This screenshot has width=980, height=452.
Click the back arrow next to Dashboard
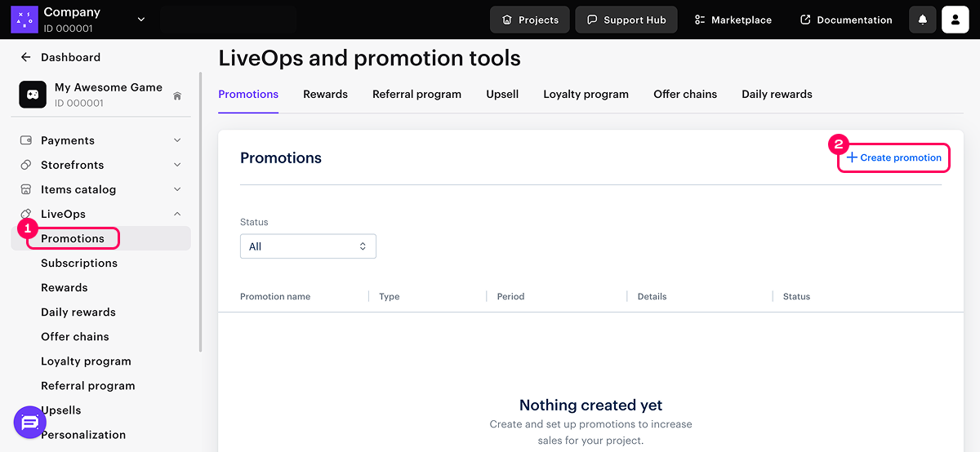click(26, 57)
